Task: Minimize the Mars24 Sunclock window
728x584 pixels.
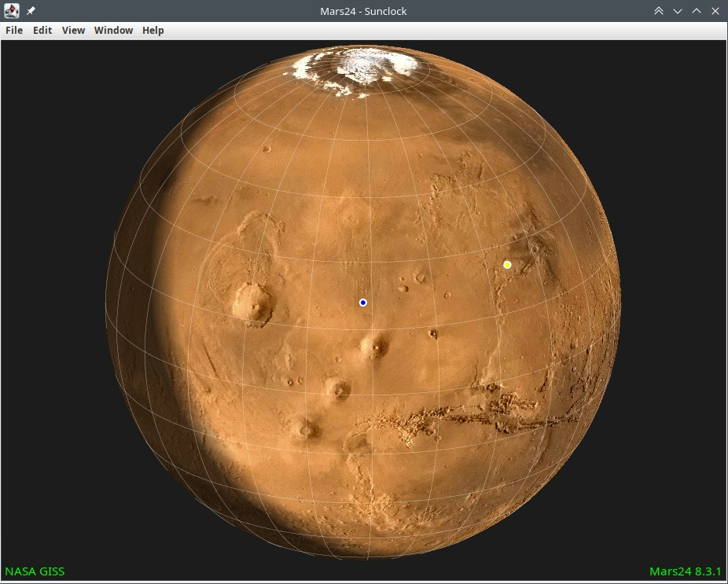Action: coord(678,11)
